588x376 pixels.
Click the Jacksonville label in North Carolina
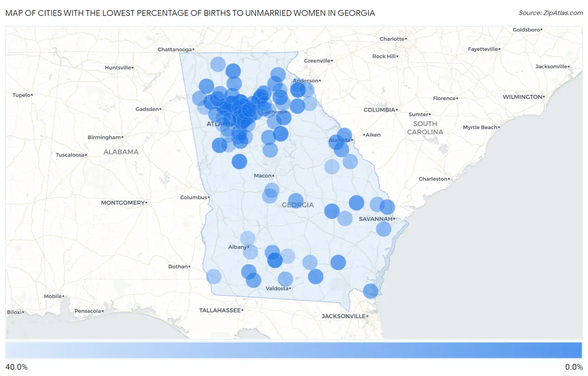(x=552, y=67)
